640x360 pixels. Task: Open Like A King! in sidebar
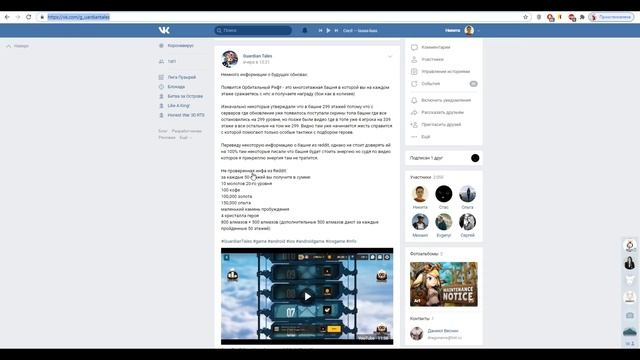pos(174,106)
